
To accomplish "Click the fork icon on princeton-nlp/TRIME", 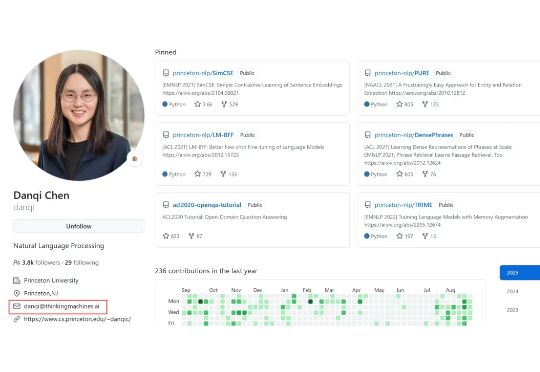I will pos(425,236).
